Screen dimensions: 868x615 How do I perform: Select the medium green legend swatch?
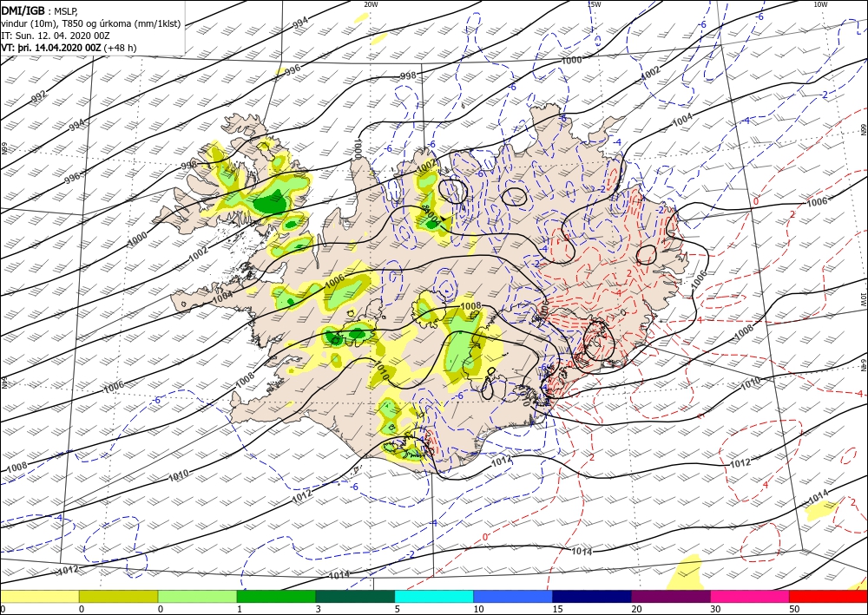[x=276, y=596]
